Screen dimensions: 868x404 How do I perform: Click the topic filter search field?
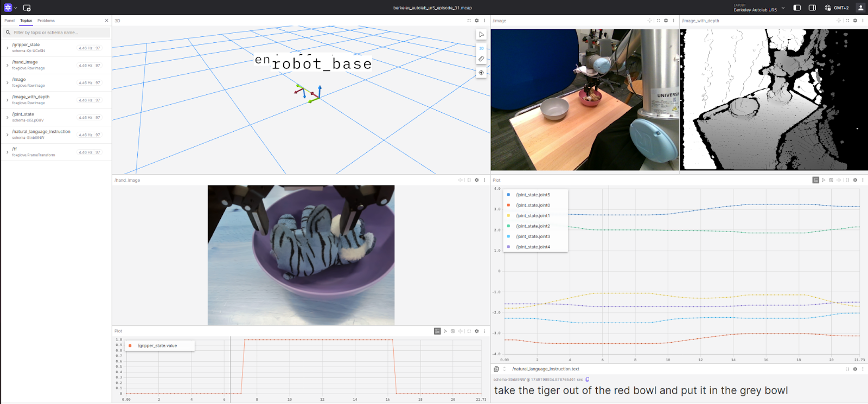coord(60,33)
